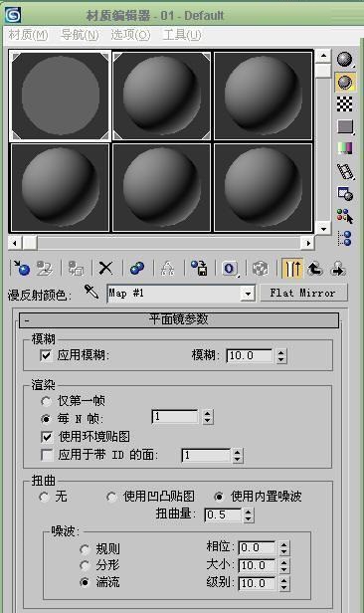364x613 pixels.
Task: Click the Go Forward to Sibling icon
Action: [338, 269]
